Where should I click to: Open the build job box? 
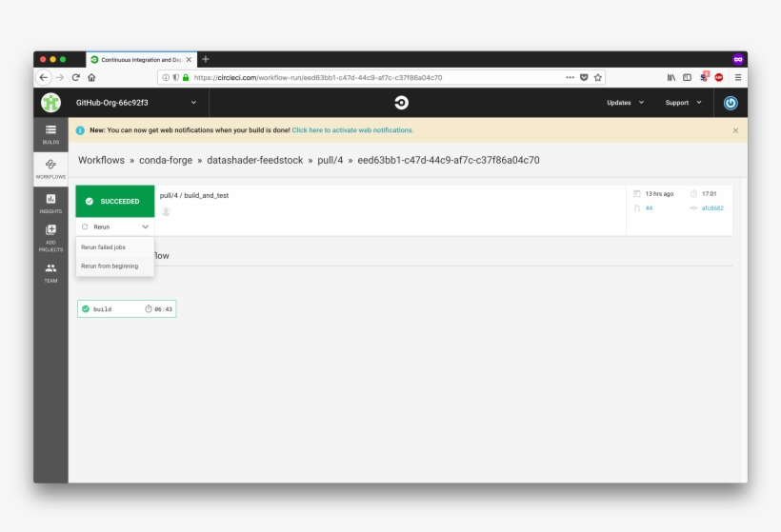(x=127, y=309)
